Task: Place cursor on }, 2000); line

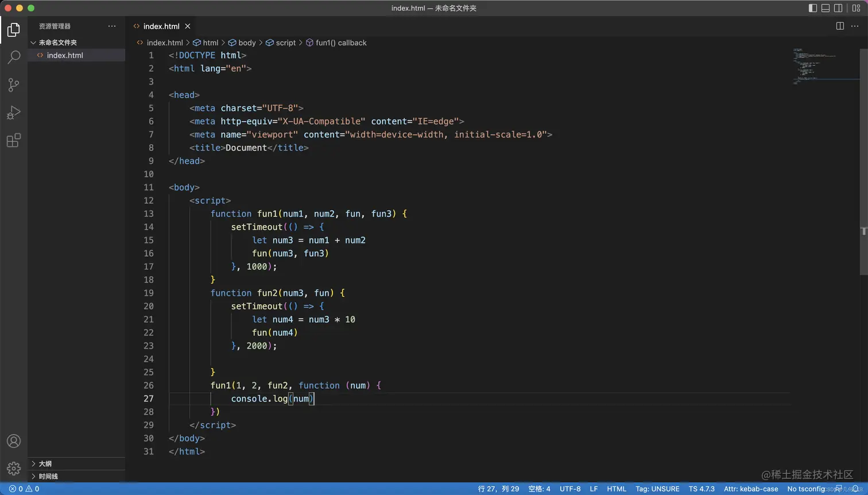Action: (x=254, y=346)
